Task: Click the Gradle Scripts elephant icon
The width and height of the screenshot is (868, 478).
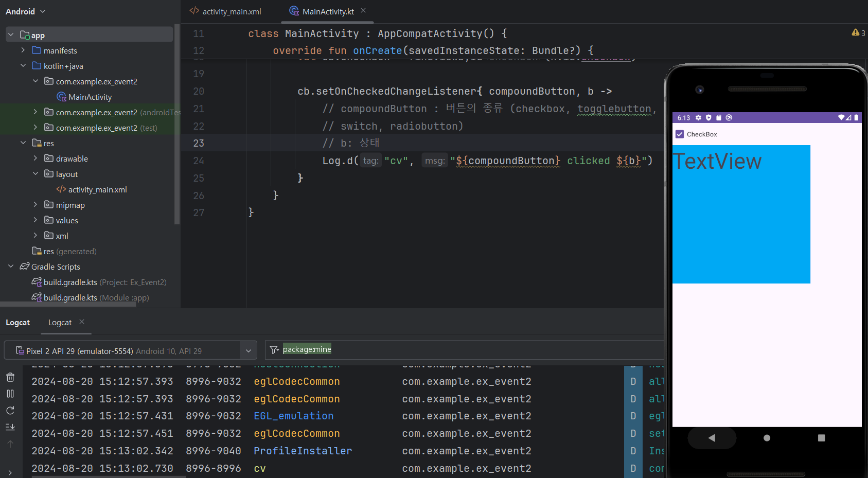Action: tap(24, 267)
